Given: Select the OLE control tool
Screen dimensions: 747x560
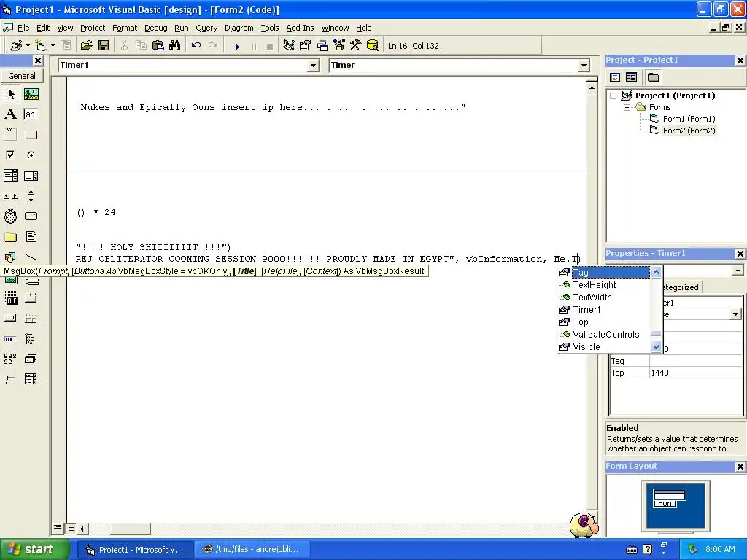Looking at the screenshot, I should click(x=10, y=298).
